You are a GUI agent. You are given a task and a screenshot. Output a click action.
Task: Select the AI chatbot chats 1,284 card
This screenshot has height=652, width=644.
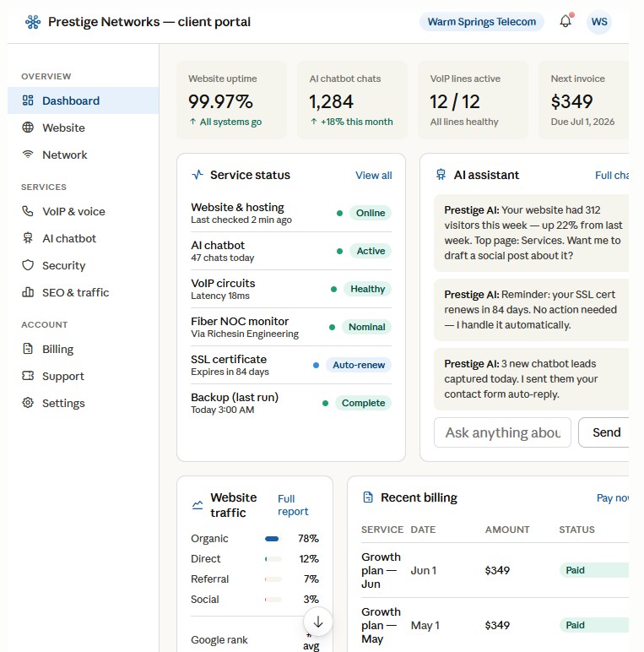point(352,100)
